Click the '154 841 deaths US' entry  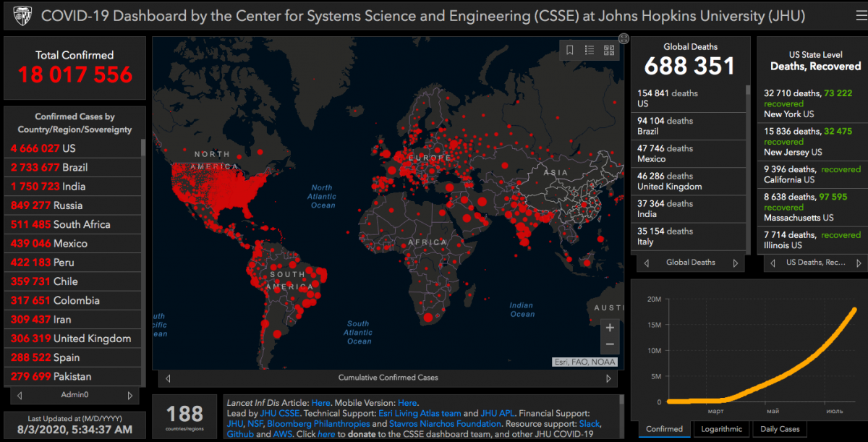pyautogui.click(x=689, y=98)
